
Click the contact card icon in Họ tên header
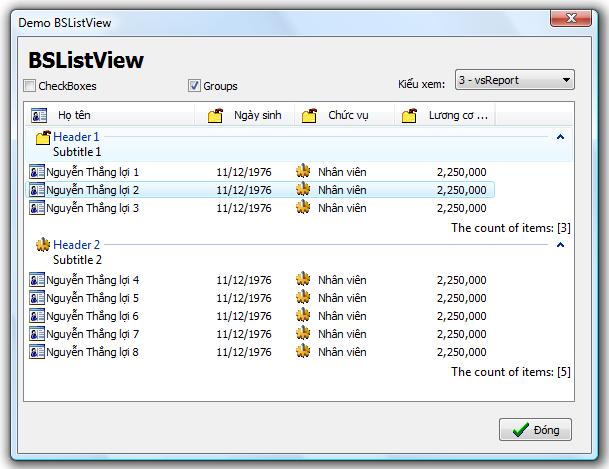39,115
